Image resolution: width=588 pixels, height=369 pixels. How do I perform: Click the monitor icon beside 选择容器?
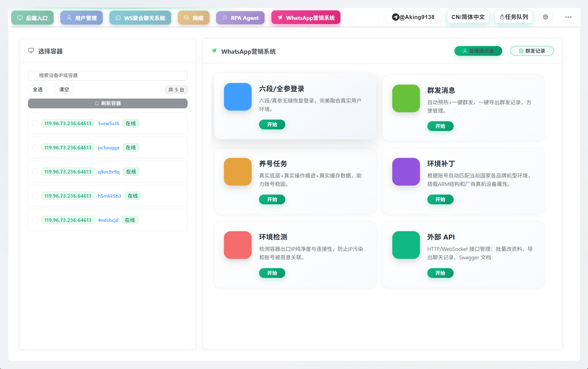(31, 51)
